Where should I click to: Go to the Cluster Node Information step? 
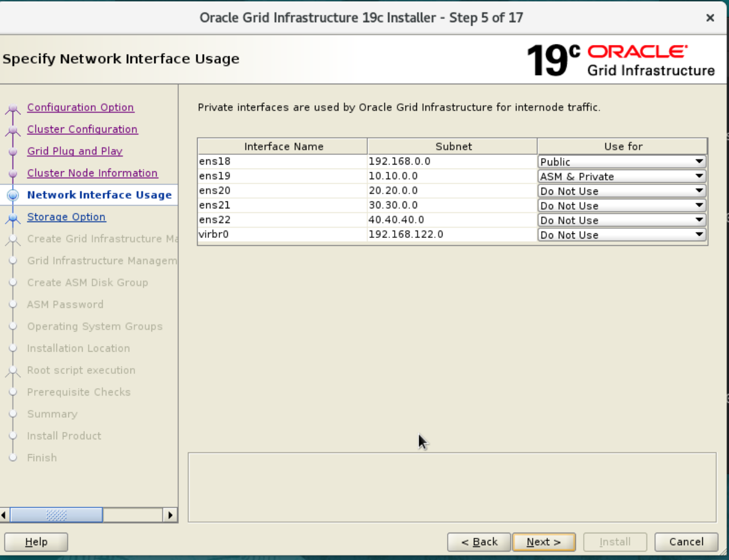pos(92,173)
